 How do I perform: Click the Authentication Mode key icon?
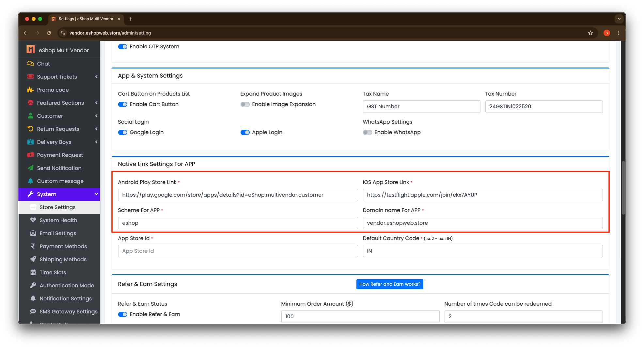click(x=33, y=285)
